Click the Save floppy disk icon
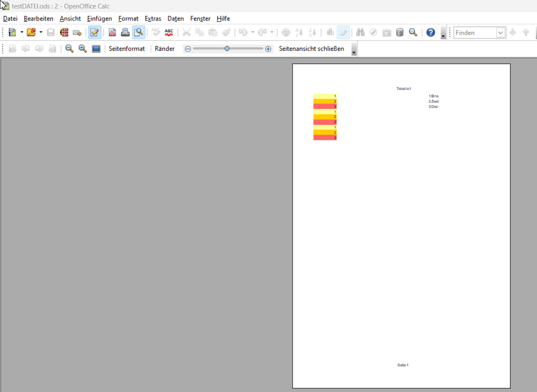Screen dimensions: 537x392 pos(51,33)
